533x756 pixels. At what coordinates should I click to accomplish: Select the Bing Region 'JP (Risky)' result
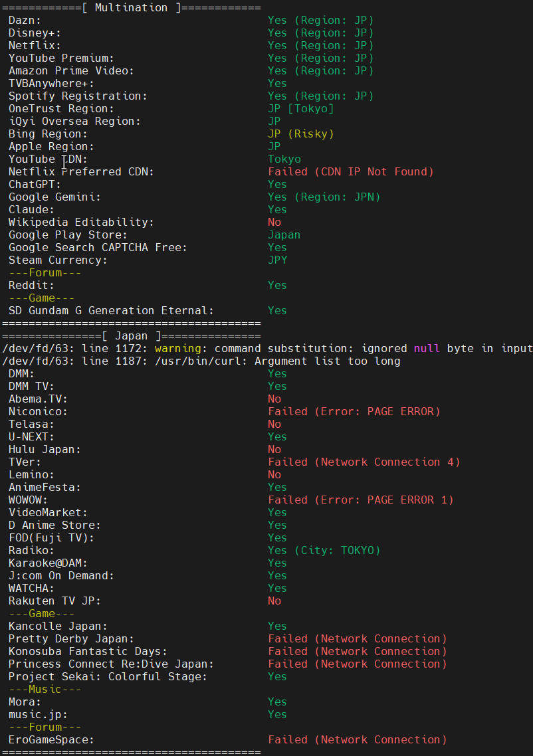[300, 134]
